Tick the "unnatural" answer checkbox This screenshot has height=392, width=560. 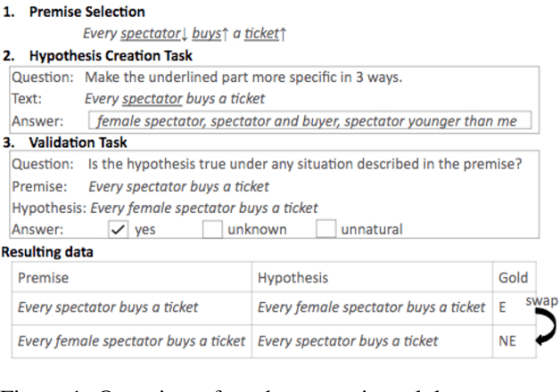[325, 230]
